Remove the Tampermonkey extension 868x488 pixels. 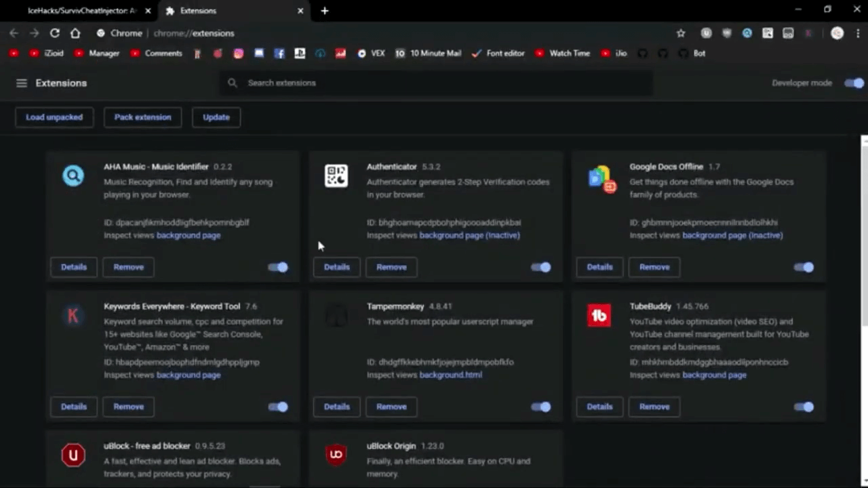coord(391,407)
